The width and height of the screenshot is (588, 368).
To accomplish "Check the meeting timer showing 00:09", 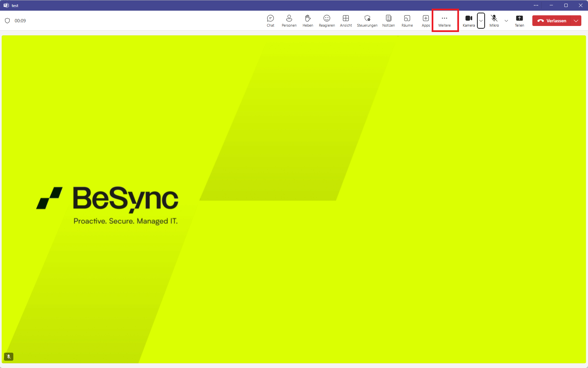I will pyautogui.click(x=20, y=20).
